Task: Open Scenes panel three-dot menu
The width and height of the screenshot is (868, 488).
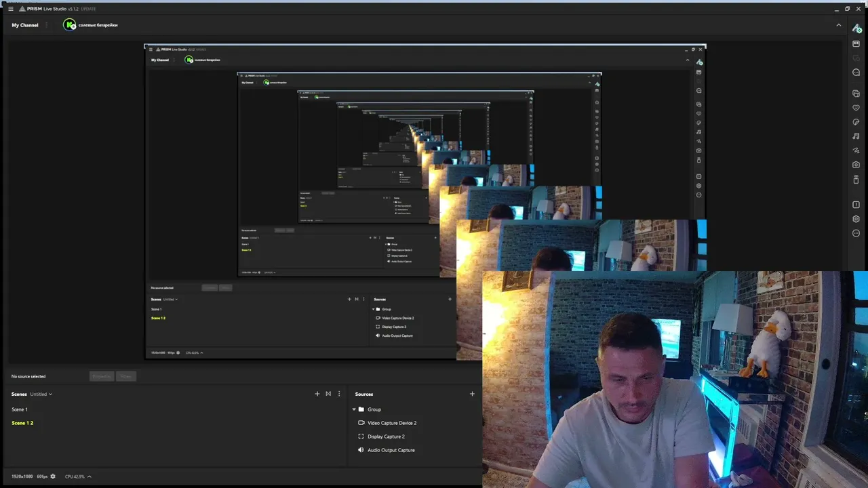Action: pos(339,394)
